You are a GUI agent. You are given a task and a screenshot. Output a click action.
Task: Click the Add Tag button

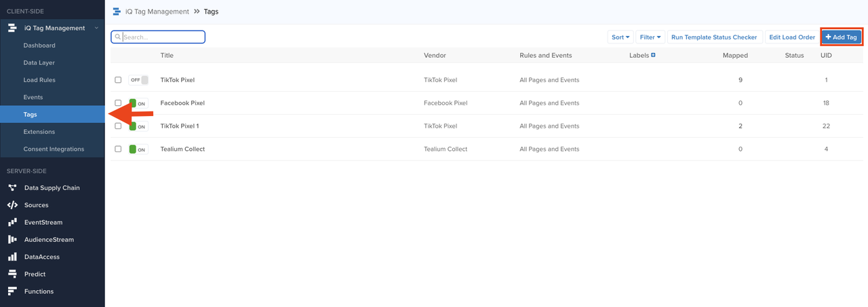(x=841, y=37)
